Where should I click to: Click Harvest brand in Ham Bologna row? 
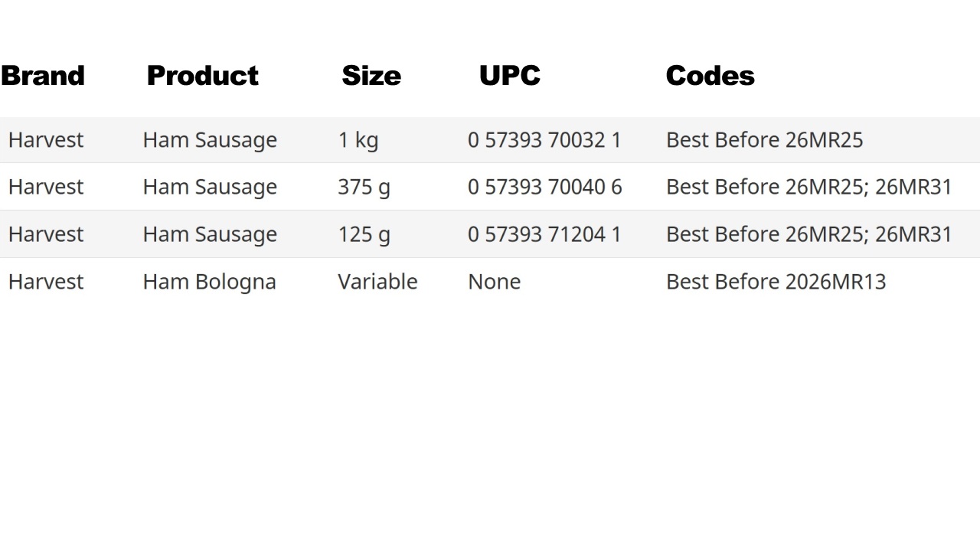(x=46, y=282)
